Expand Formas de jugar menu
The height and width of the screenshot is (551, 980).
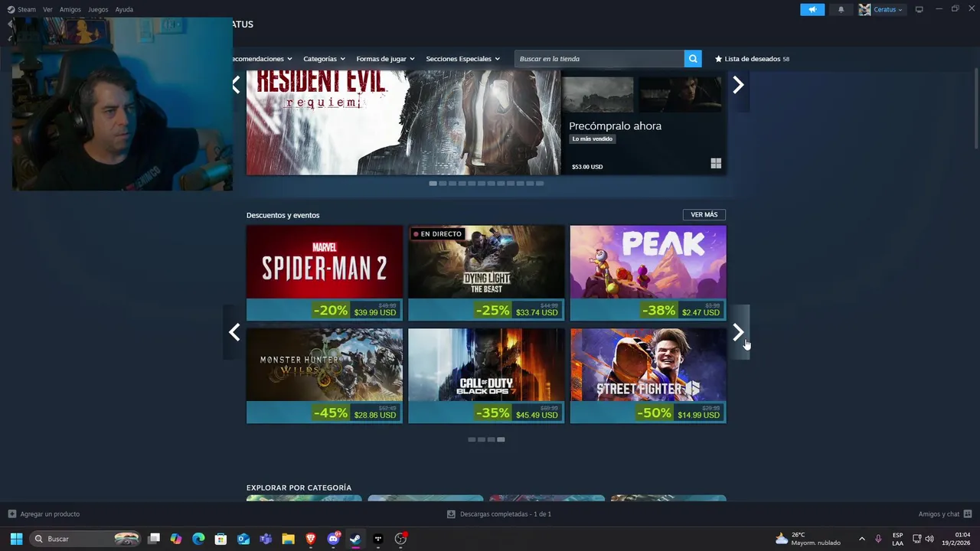point(385,59)
